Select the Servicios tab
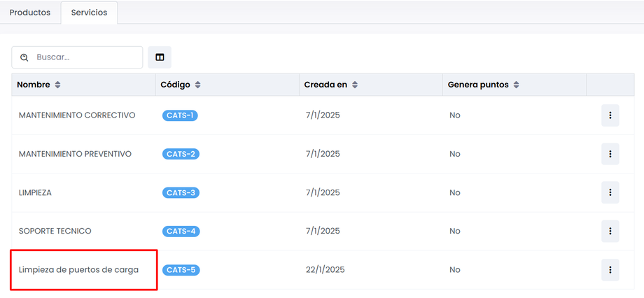Image resolution: width=644 pixels, height=298 pixels. click(x=89, y=13)
